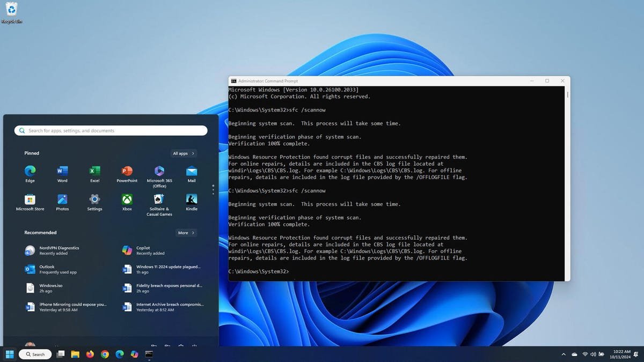The width and height of the screenshot is (644, 362).
Task: Launch the pinned Photos app
Action: (x=62, y=202)
